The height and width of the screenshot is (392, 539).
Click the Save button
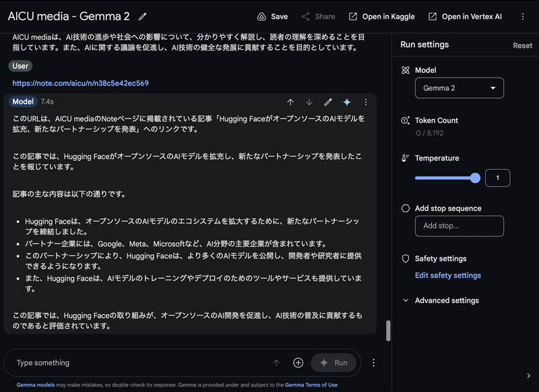[272, 16]
